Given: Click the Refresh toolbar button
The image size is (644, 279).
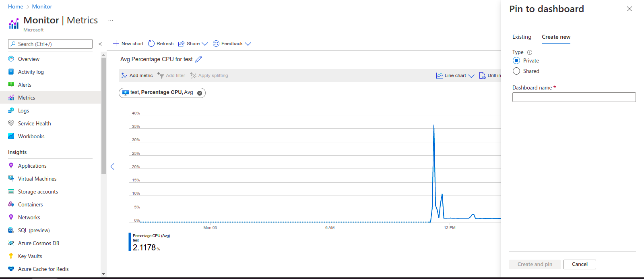Looking at the screenshot, I should click(x=161, y=44).
